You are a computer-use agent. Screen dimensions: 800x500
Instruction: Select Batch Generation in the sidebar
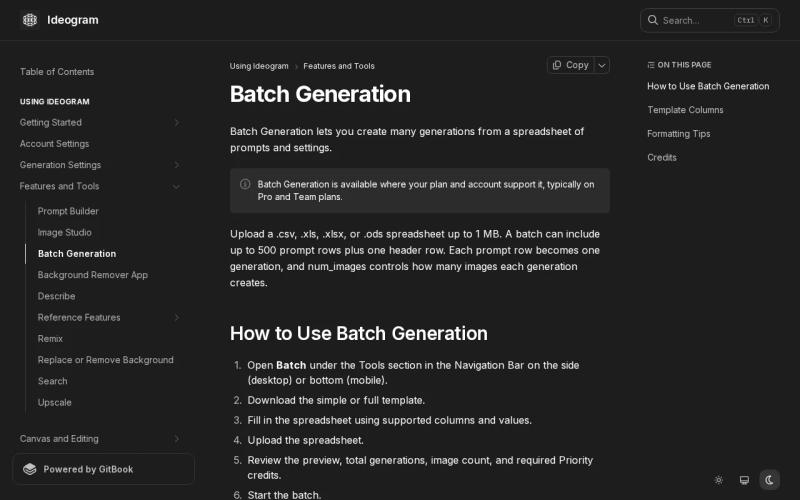(77, 254)
